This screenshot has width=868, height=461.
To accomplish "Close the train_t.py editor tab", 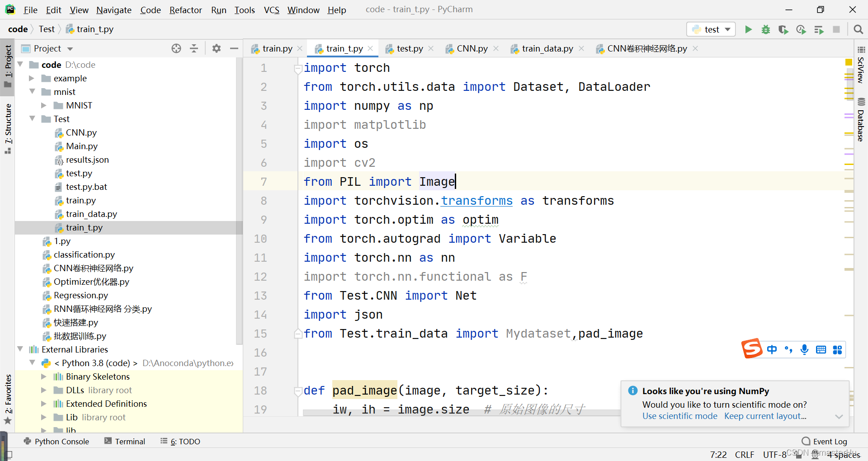I will tap(370, 48).
